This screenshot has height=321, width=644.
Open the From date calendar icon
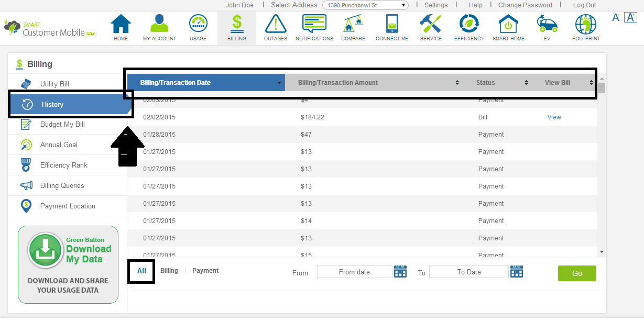coord(400,272)
